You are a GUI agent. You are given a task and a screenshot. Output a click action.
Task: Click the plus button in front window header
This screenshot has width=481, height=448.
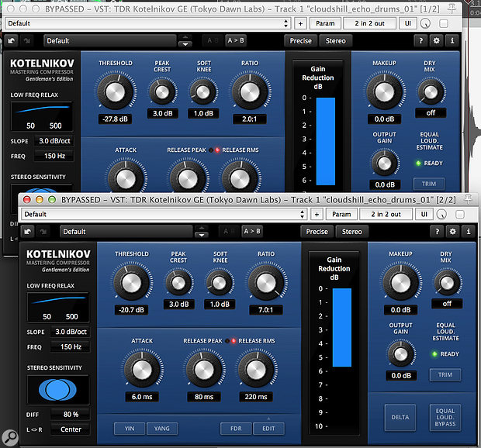click(317, 214)
